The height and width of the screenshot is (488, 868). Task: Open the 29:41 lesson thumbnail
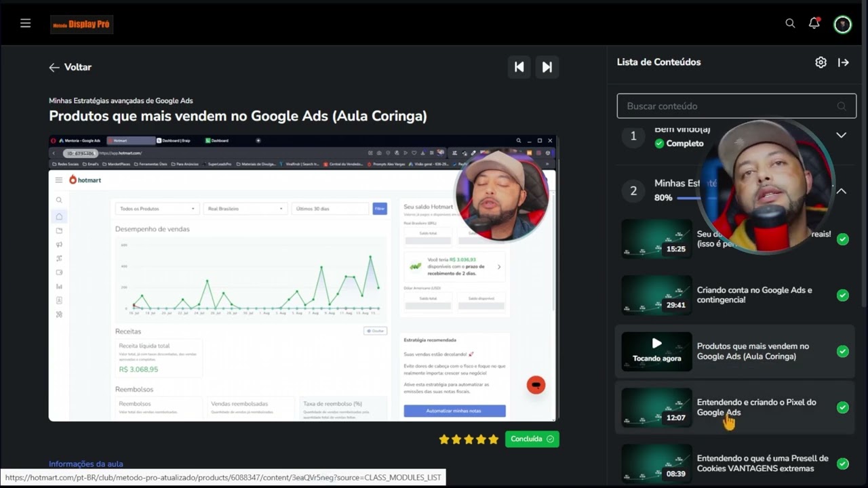[x=657, y=295]
